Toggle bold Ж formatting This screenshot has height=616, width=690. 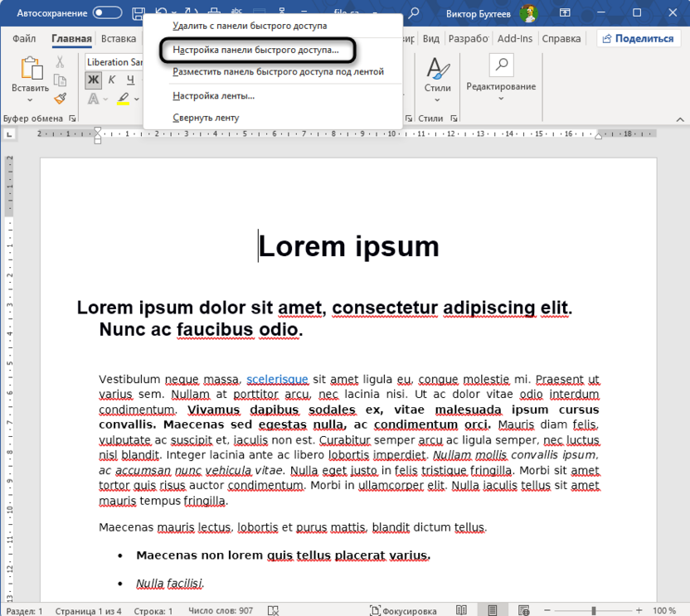pos(93,80)
